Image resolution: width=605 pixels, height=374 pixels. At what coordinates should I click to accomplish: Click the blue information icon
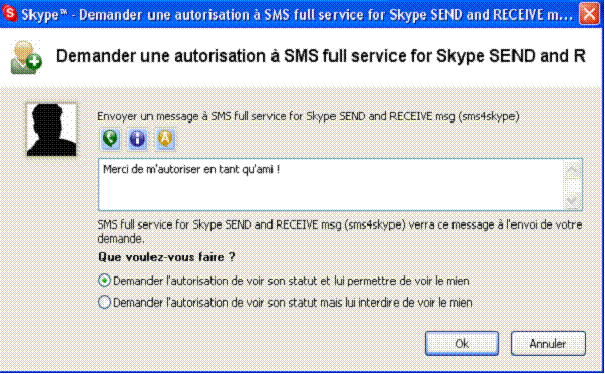137,139
